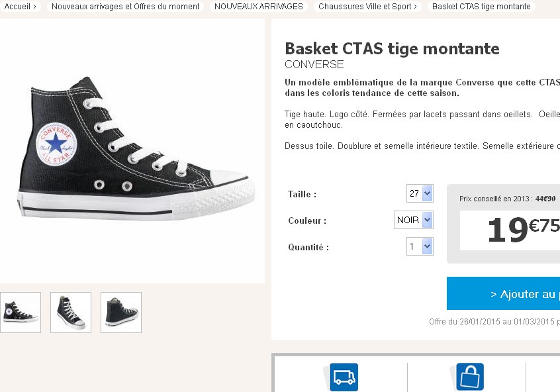Open the Couleur dropdown showing NOIR
The width and height of the screenshot is (560, 392).
[414, 220]
